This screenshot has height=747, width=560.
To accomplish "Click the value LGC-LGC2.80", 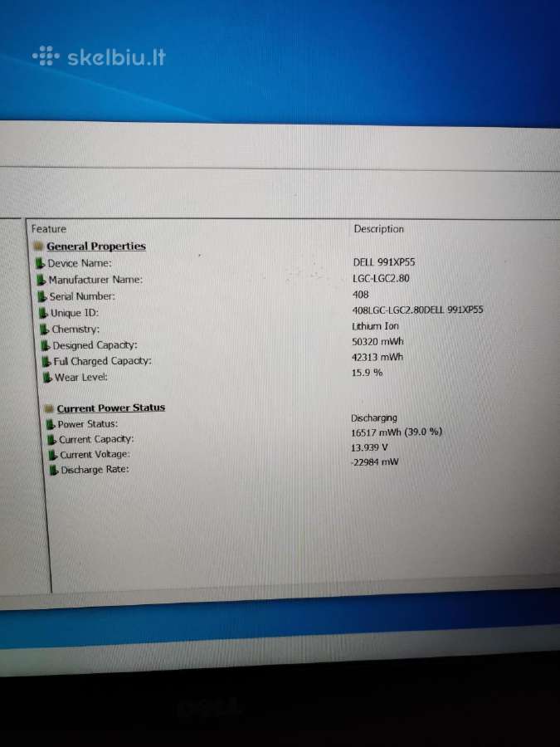I will (x=381, y=278).
